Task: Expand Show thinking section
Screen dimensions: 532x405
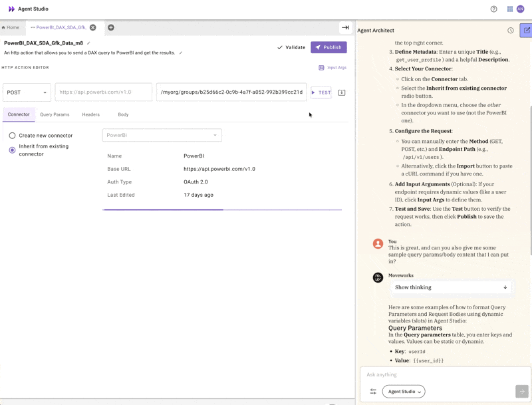Action: pos(451,287)
